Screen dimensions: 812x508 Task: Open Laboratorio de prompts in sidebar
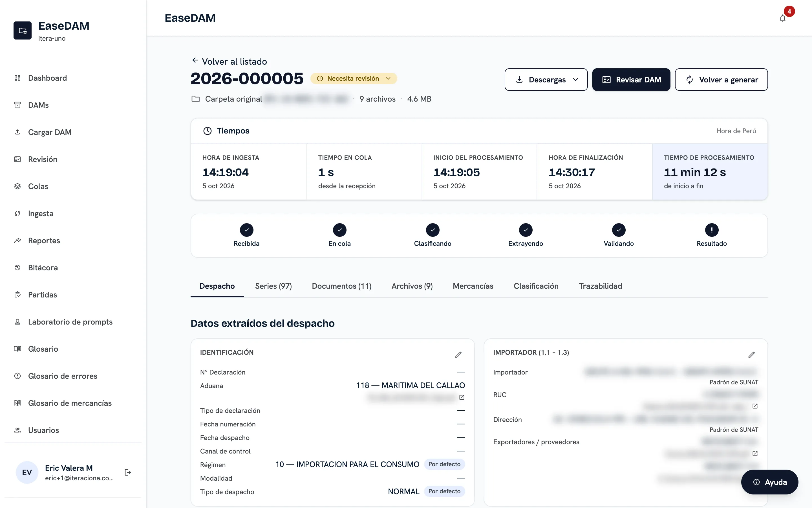click(73, 322)
